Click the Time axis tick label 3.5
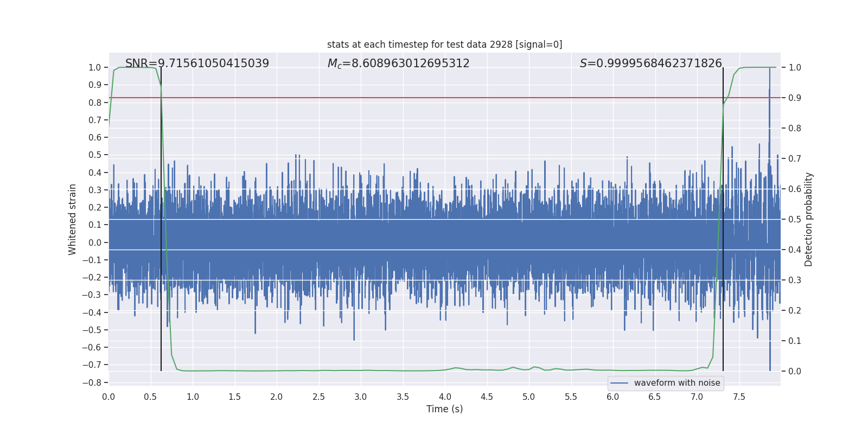Viewport: 868px width, 434px height. coord(403,397)
